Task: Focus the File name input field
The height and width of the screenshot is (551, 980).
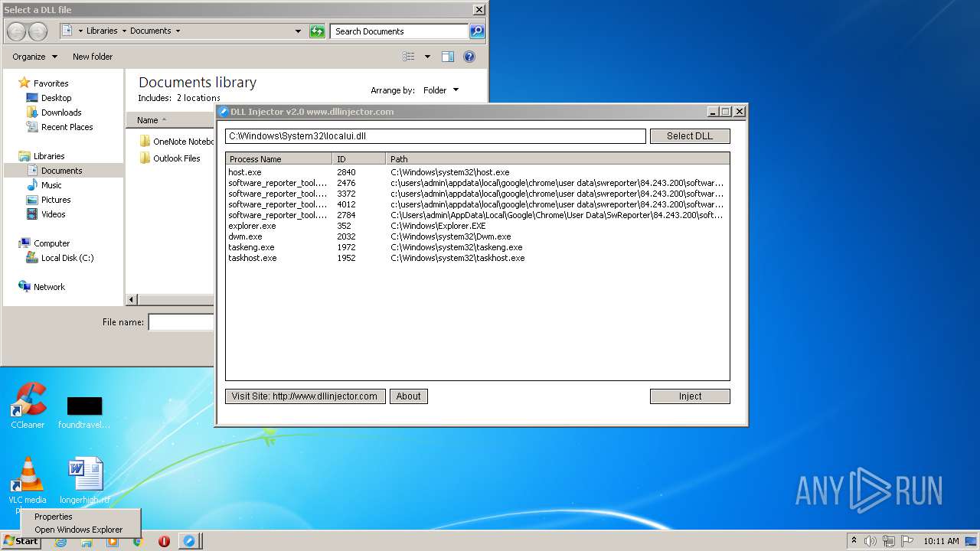Action: tap(181, 322)
